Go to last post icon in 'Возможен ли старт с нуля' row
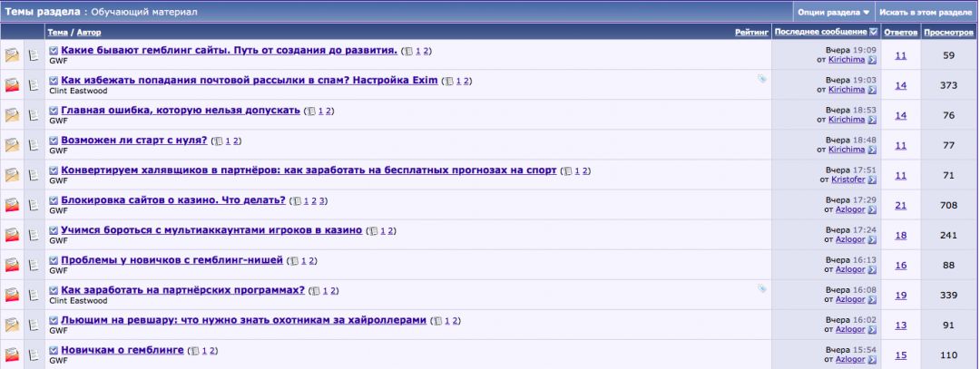This screenshot has width=980, height=369. [872, 150]
